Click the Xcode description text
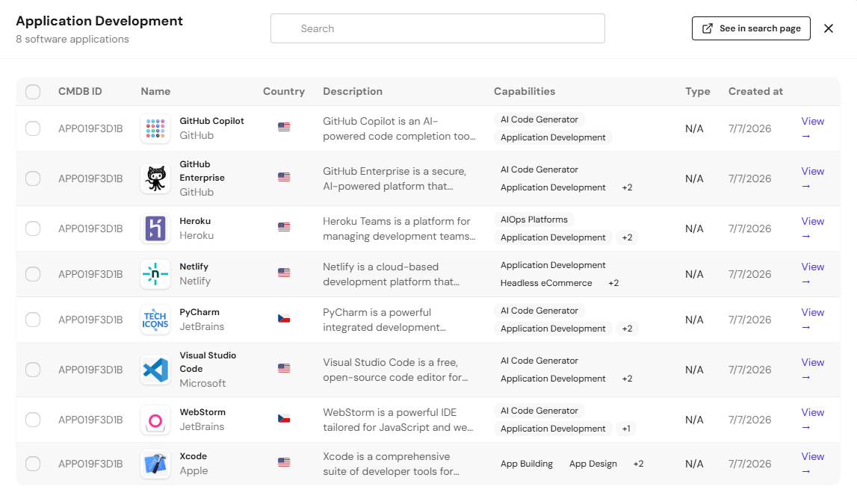 pyautogui.click(x=391, y=464)
